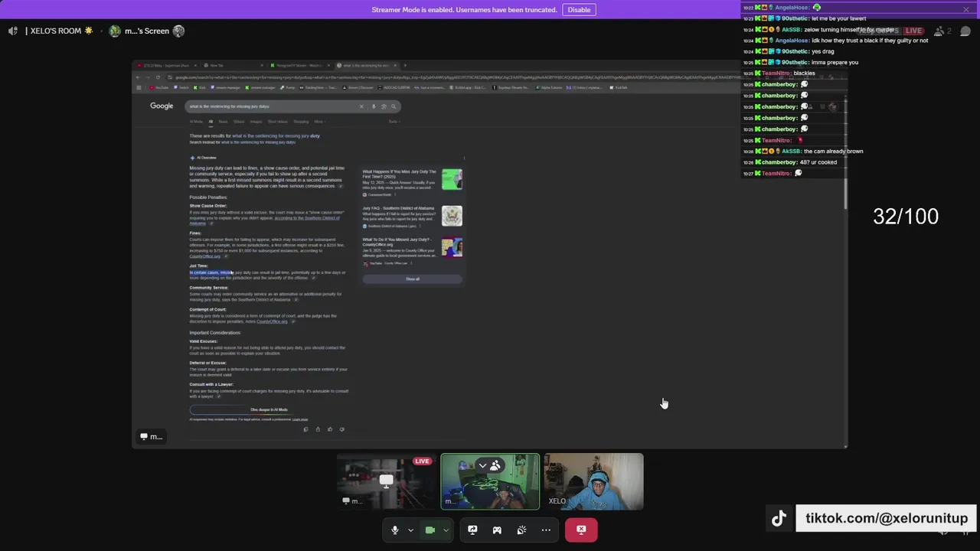The width and height of the screenshot is (980, 551).
Task: Open the Kick bookmark
Action: pyautogui.click(x=200, y=87)
